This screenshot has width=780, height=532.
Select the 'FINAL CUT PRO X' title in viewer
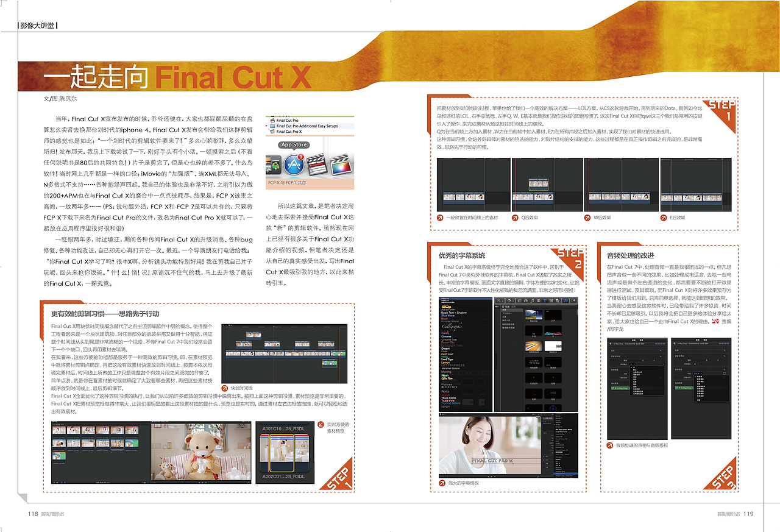click(492, 461)
